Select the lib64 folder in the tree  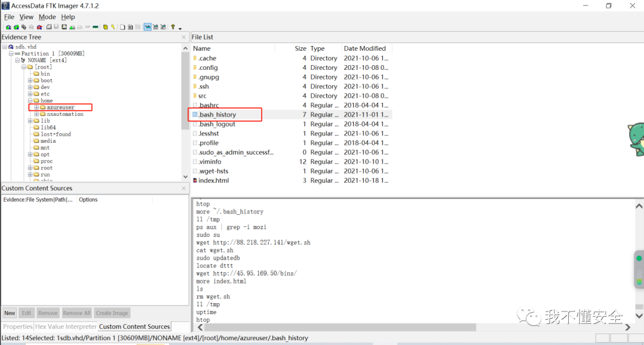click(48, 128)
